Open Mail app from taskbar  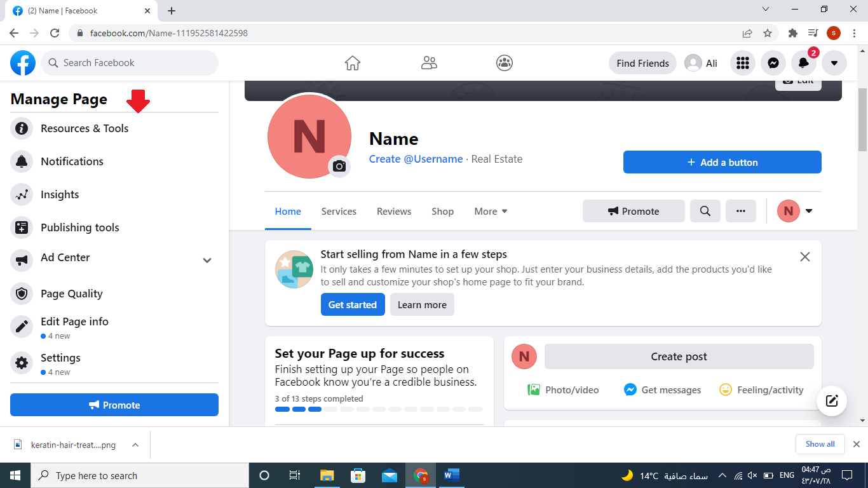coord(390,475)
